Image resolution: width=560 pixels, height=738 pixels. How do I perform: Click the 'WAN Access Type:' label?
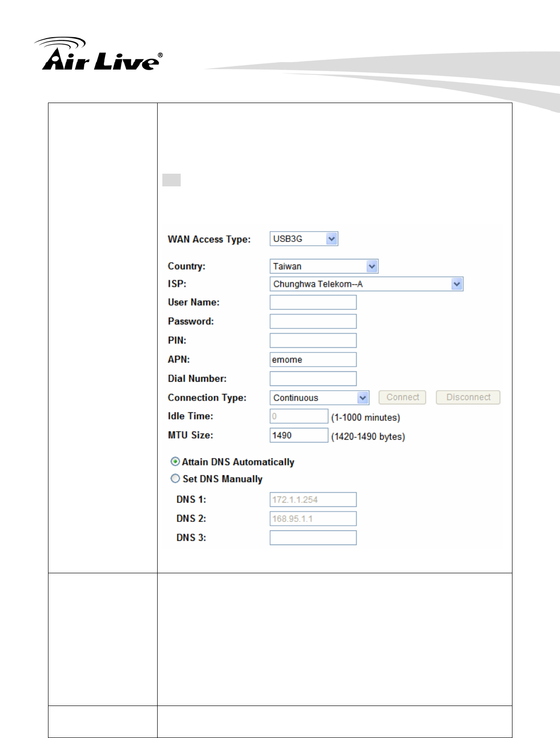(209, 239)
